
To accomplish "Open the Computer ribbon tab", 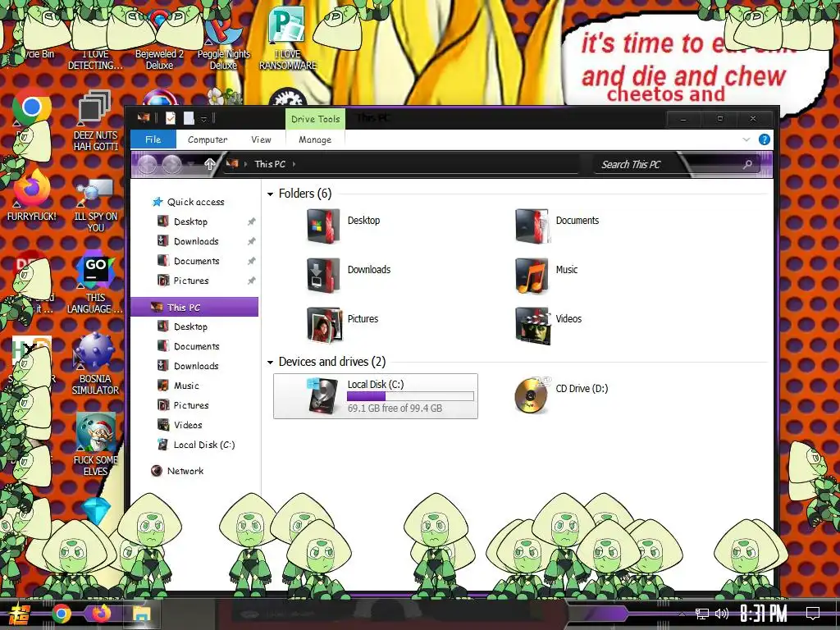I will click(x=208, y=139).
